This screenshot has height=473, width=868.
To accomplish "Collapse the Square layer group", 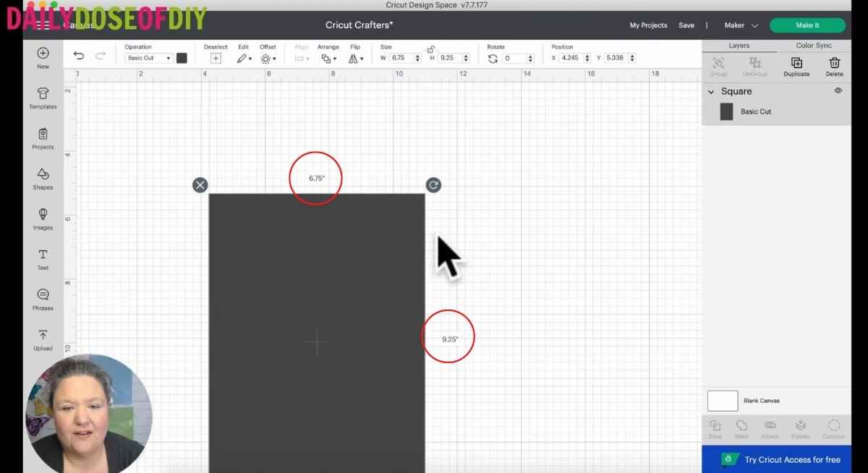I will (x=710, y=91).
